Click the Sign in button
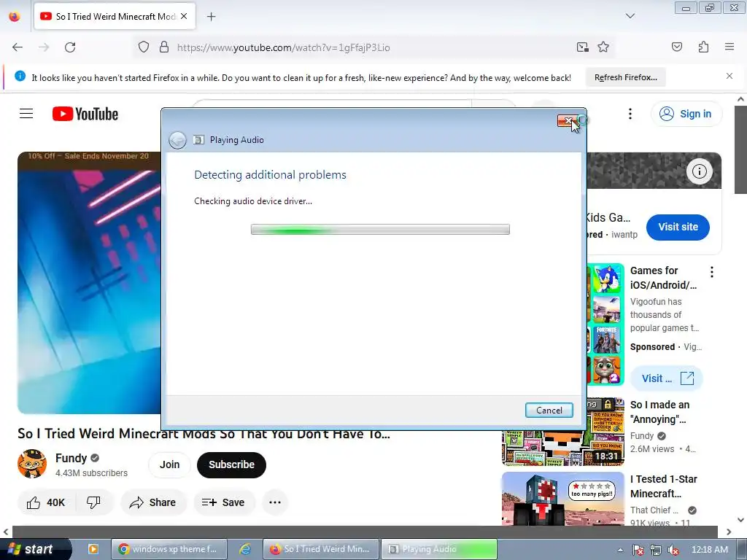The image size is (747, 560). (686, 114)
